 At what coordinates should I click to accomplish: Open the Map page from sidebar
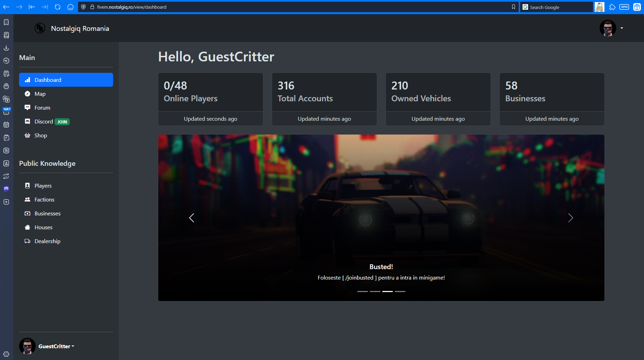pos(40,94)
